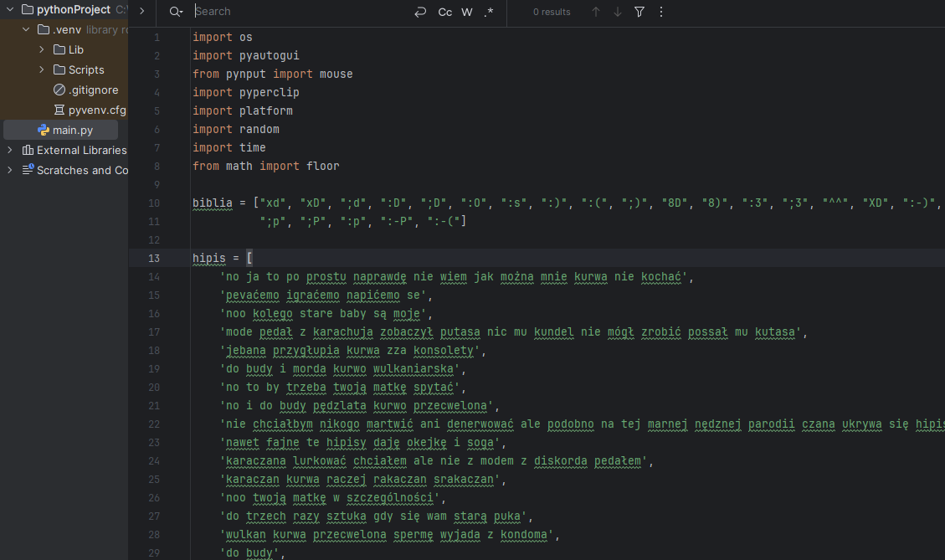Expand the External Libraries node
Viewport: 945px width, 560px height.
pos(10,150)
